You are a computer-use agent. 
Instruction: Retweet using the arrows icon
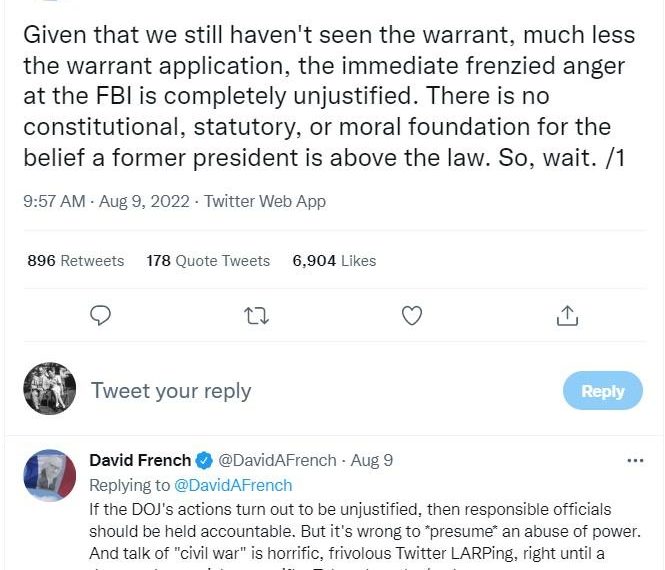[x=257, y=316]
